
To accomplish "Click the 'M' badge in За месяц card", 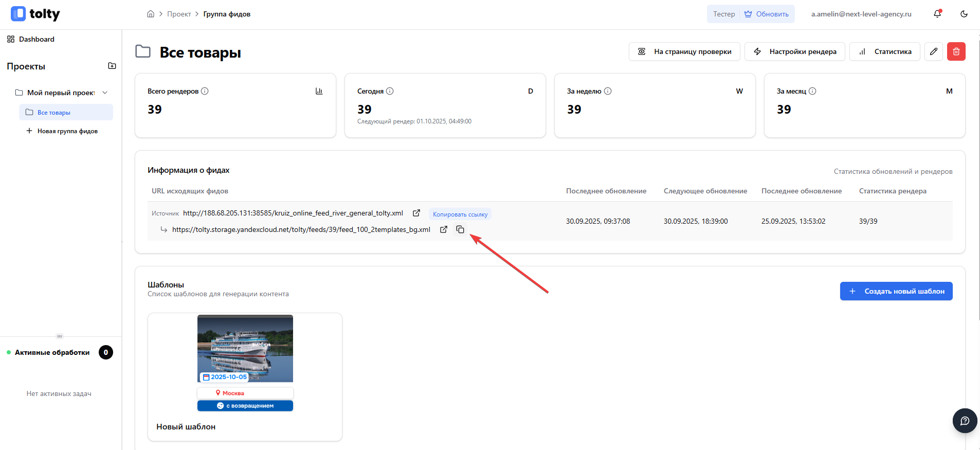I will coord(949,91).
